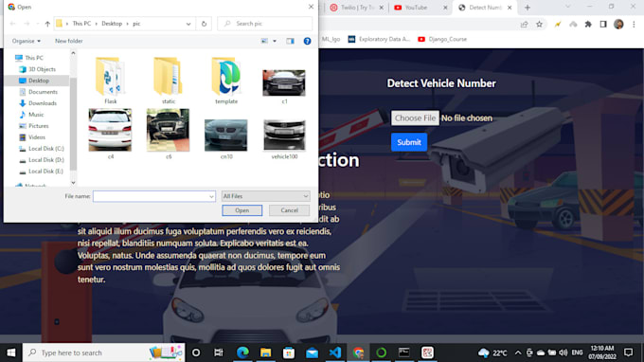
Task: Select the template folder
Action: tap(226, 81)
